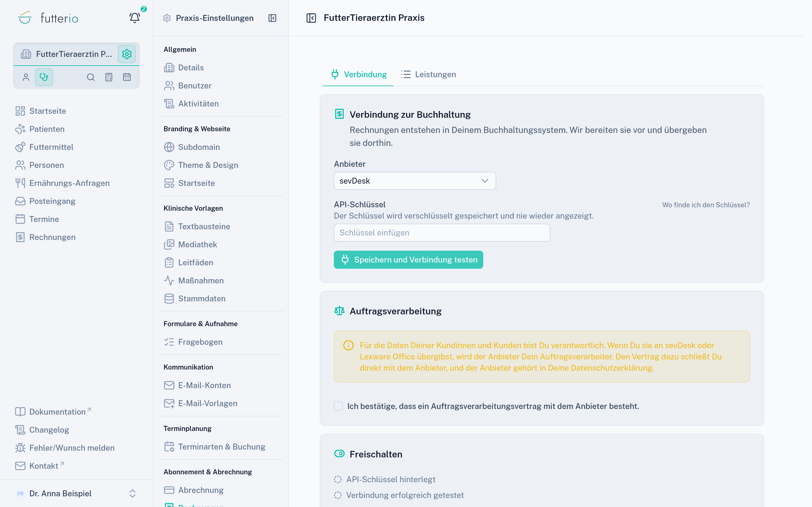Go to Rechnungen in the main navigation
Image resolution: width=812 pixels, height=507 pixels.
[52, 237]
